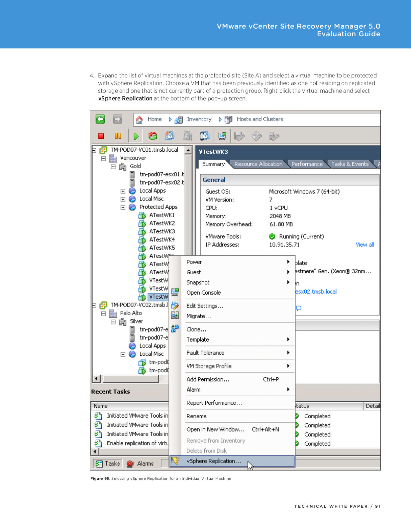Reset the VM using the red-green reset icon
Viewport: 411px width, 532px height.
(153, 136)
